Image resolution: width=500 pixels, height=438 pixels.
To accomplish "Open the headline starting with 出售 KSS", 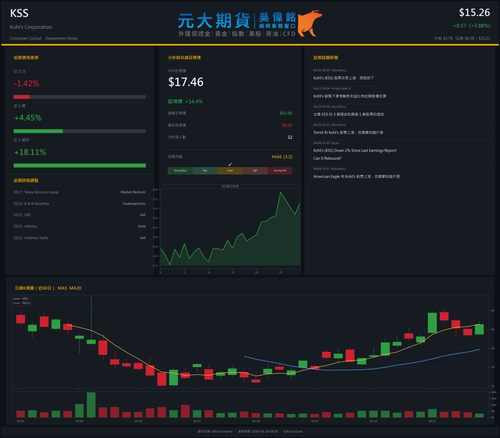I will tap(348, 114).
